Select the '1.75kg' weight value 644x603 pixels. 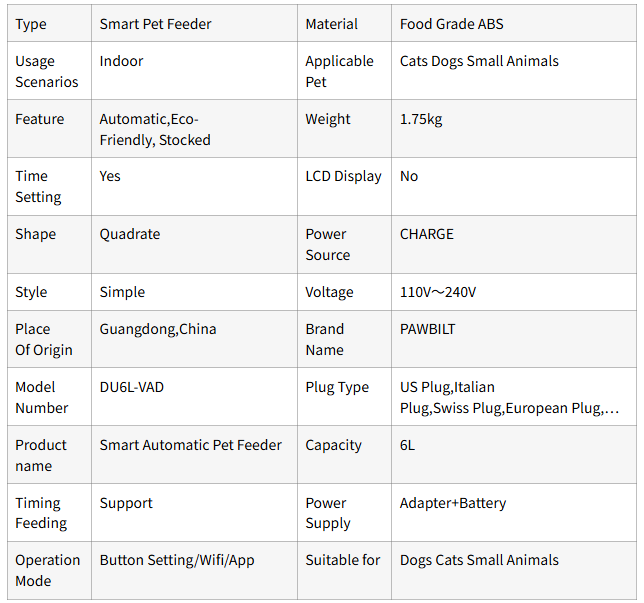click(421, 119)
